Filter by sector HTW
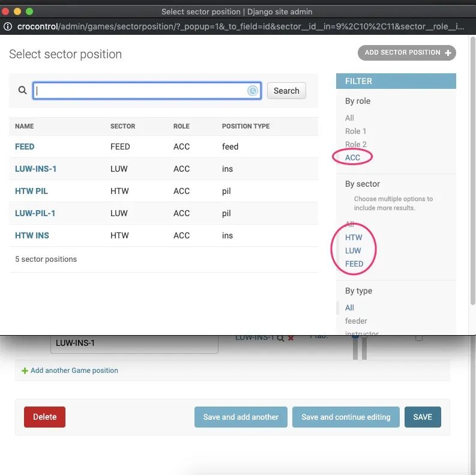The height and width of the screenshot is (475, 476). [x=354, y=237]
